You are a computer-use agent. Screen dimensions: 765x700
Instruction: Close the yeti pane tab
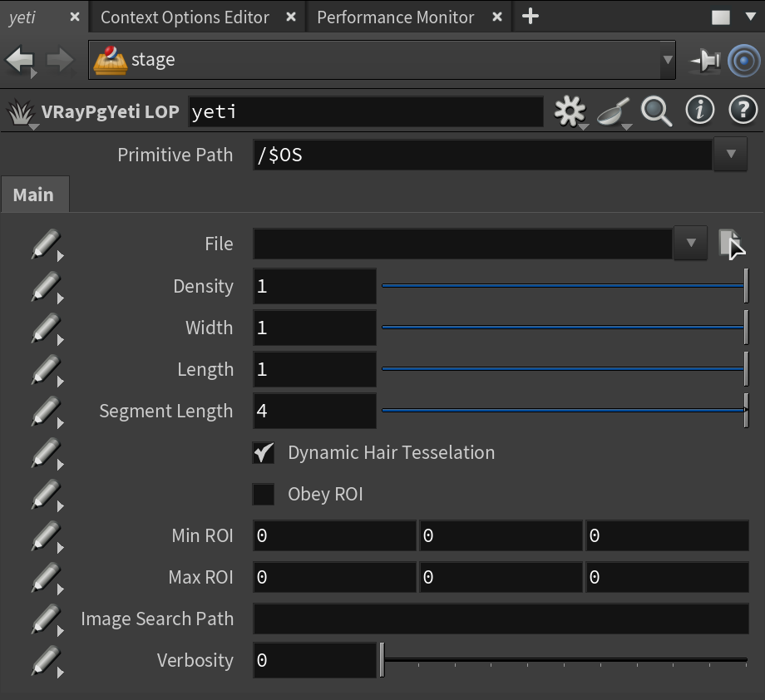(75, 17)
